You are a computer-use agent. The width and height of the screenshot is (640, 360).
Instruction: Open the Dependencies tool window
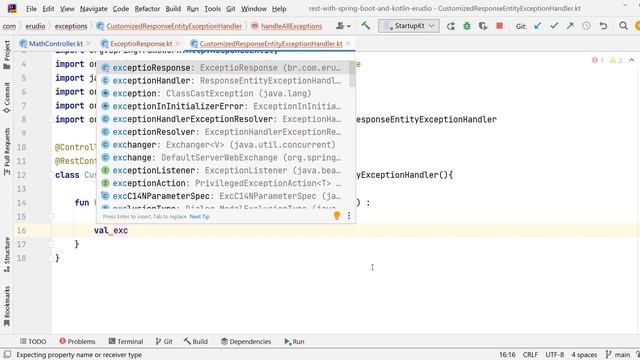point(246,341)
